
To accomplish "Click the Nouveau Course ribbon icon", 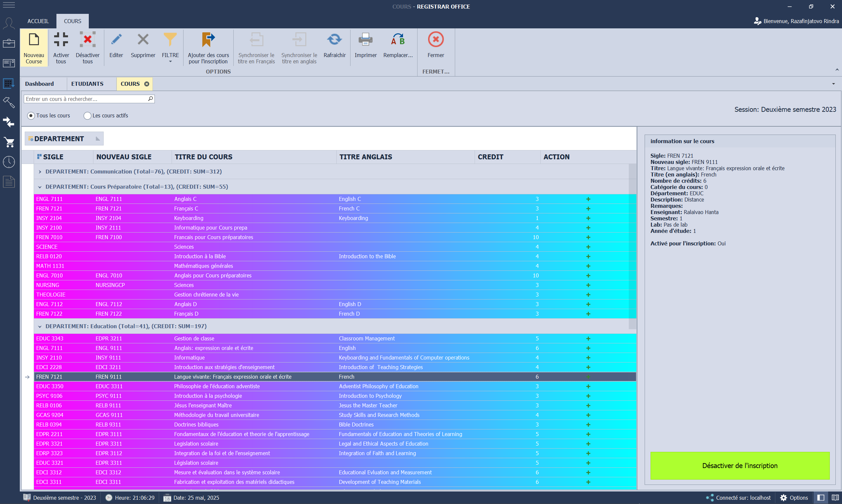I will (x=34, y=40).
